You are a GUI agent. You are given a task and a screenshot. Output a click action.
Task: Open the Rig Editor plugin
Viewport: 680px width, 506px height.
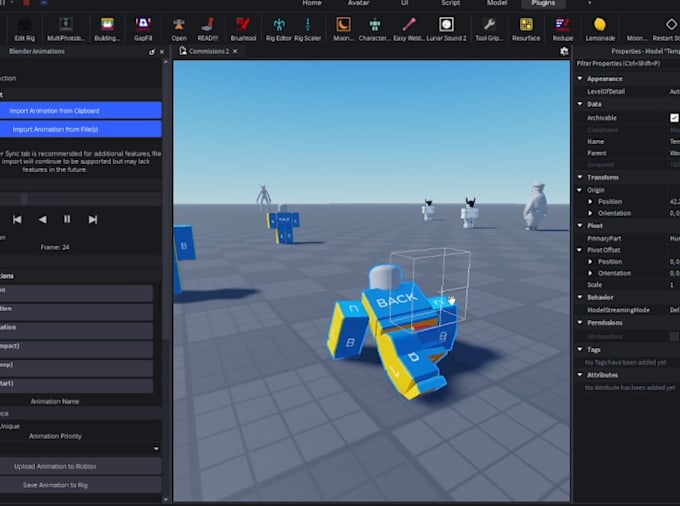279,29
